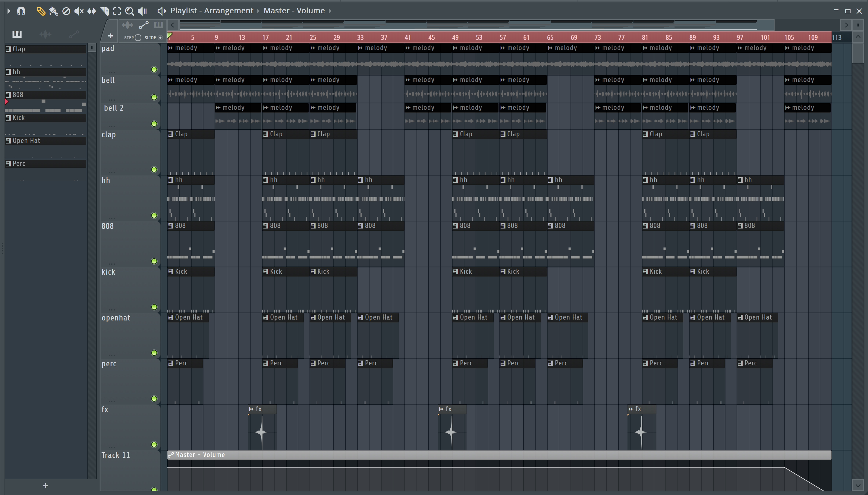Open first Open Hat clip menu
Image resolution: width=868 pixels, height=495 pixels.
(171, 317)
